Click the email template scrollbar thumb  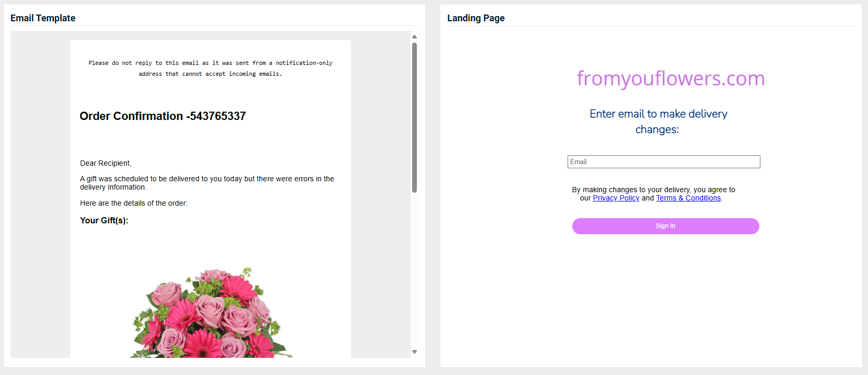point(414,117)
